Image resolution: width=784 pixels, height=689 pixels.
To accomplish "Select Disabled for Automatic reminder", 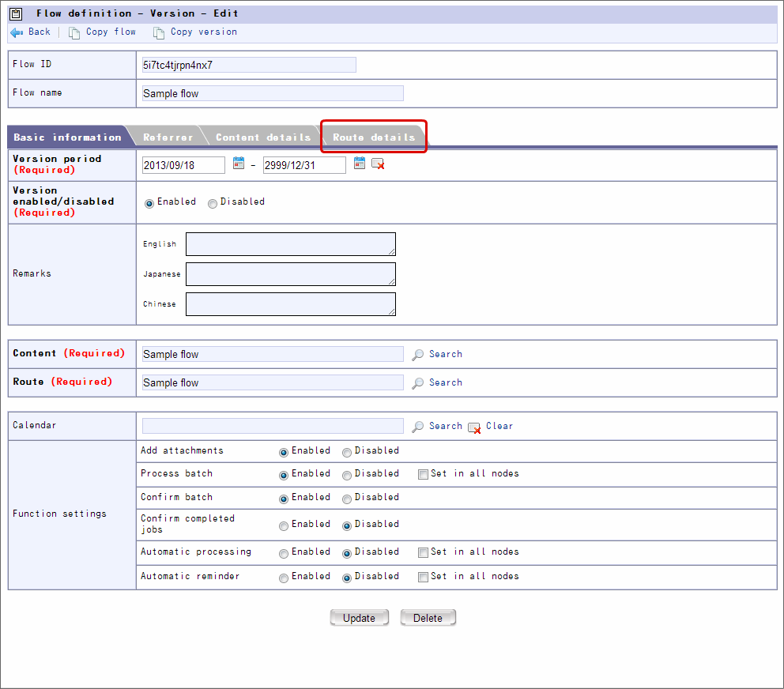I will coord(346,578).
